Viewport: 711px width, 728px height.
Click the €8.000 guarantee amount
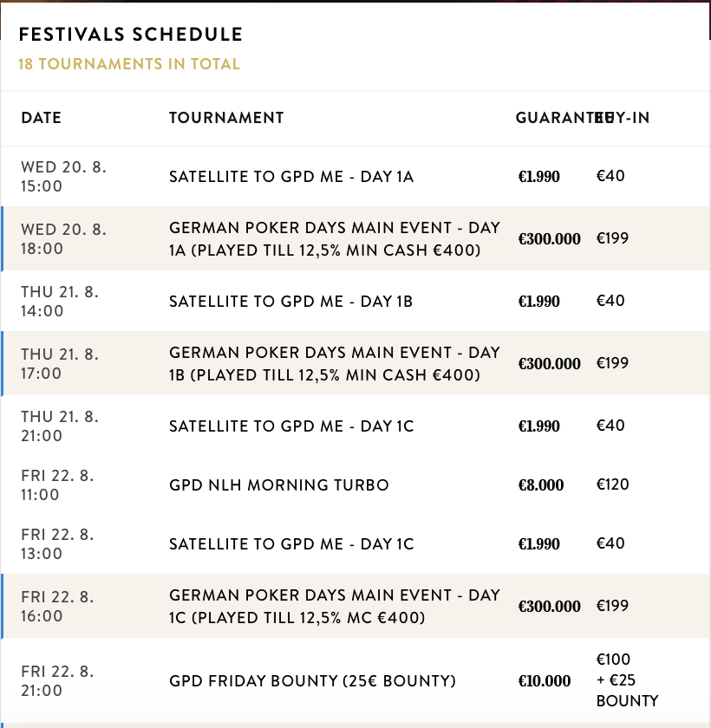pos(541,485)
